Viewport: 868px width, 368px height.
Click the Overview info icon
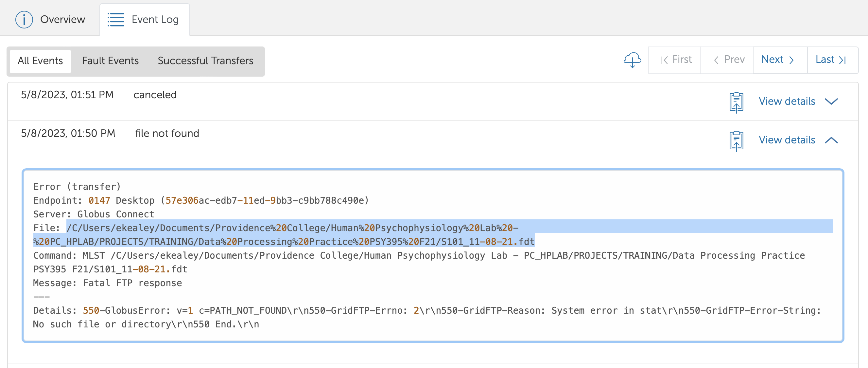coord(24,20)
